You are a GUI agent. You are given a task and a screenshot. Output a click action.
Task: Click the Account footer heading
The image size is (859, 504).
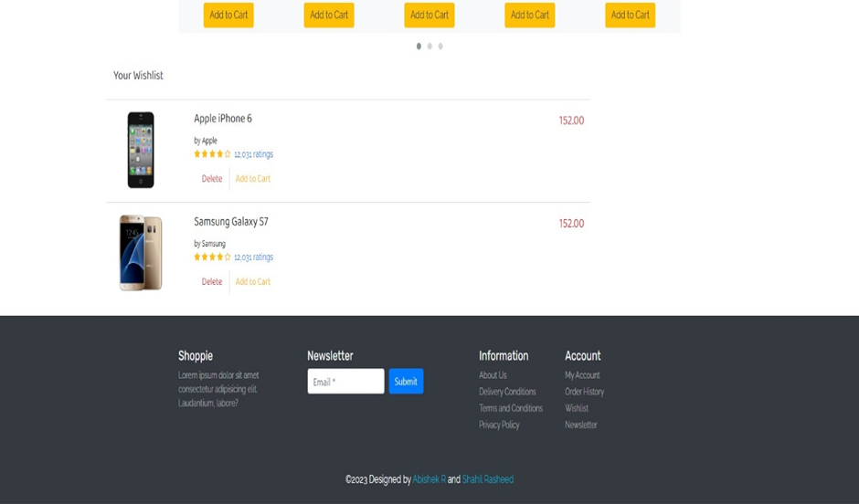[583, 356]
